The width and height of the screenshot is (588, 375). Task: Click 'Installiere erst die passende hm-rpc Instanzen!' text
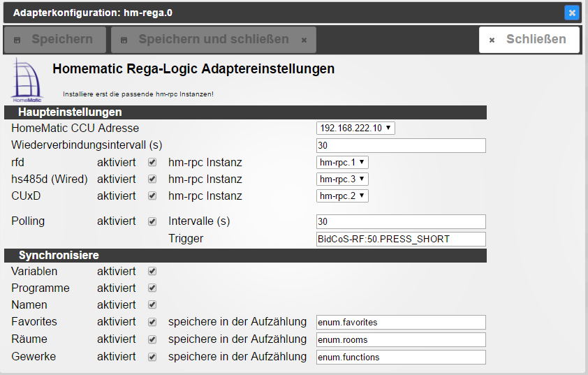[138, 94]
